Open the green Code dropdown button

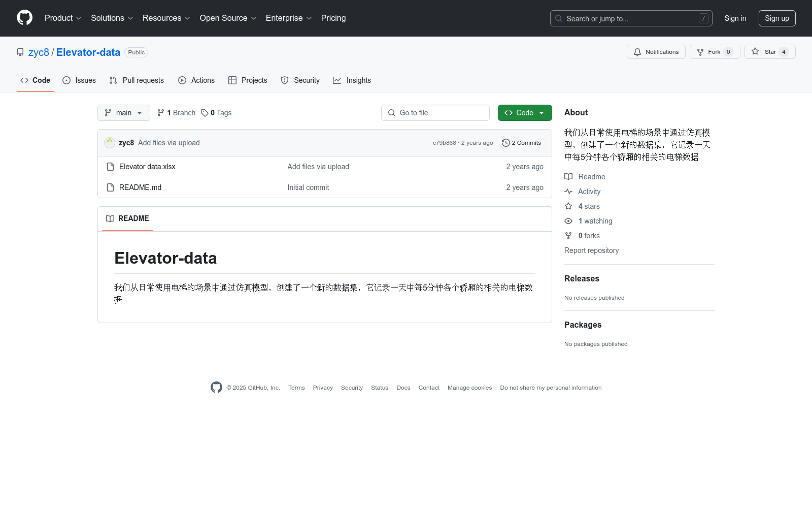click(525, 113)
